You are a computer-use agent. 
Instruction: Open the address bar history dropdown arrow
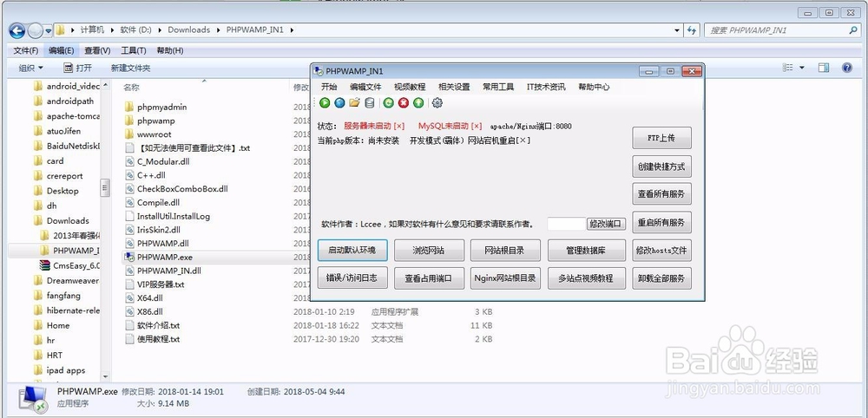pyautogui.click(x=677, y=30)
